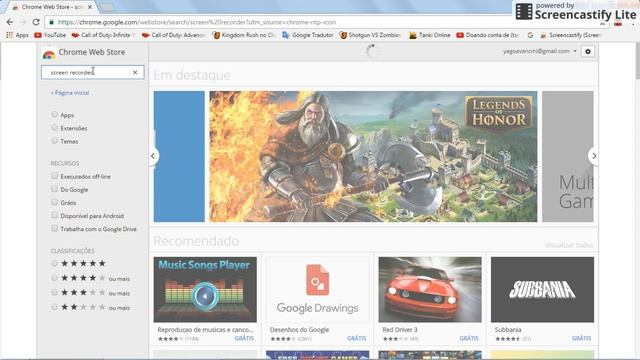The height and width of the screenshot is (360, 640).
Task: Click GRÁTIS on Subbania card
Action: tap(581, 338)
